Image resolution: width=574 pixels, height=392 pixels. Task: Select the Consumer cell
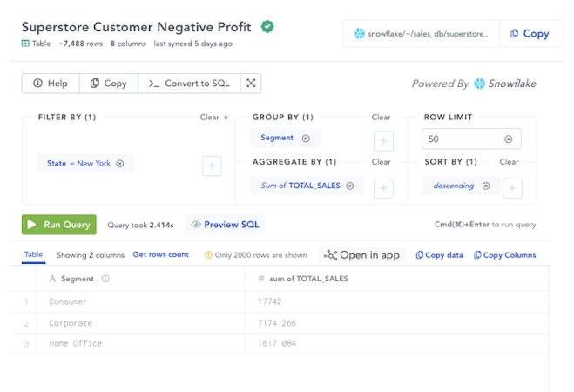tap(140, 301)
